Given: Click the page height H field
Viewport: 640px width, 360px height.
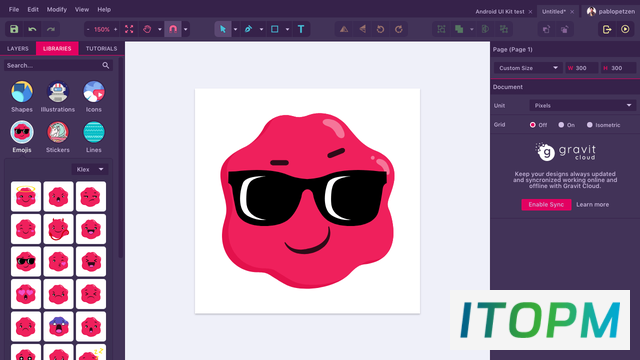Looking at the screenshot, I should pyautogui.click(x=618, y=68).
